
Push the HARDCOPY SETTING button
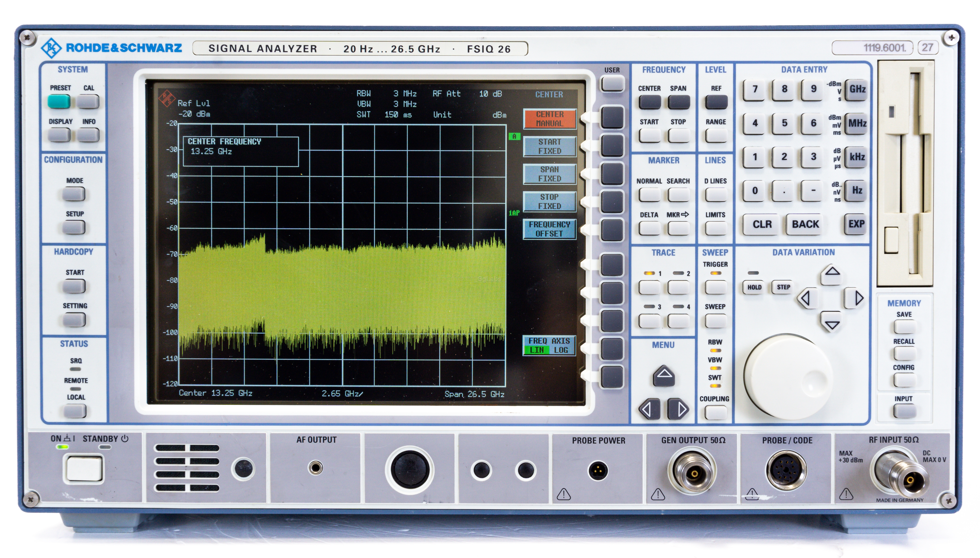click(74, 320)
